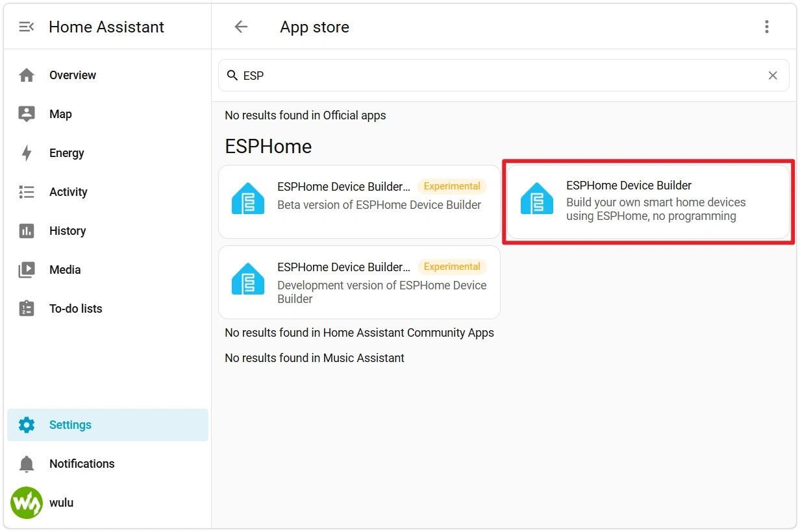The width and height of the screenshot is (800, 532).
Task: Click the Experimental badge on the Beta card
Action: point(452,186)
